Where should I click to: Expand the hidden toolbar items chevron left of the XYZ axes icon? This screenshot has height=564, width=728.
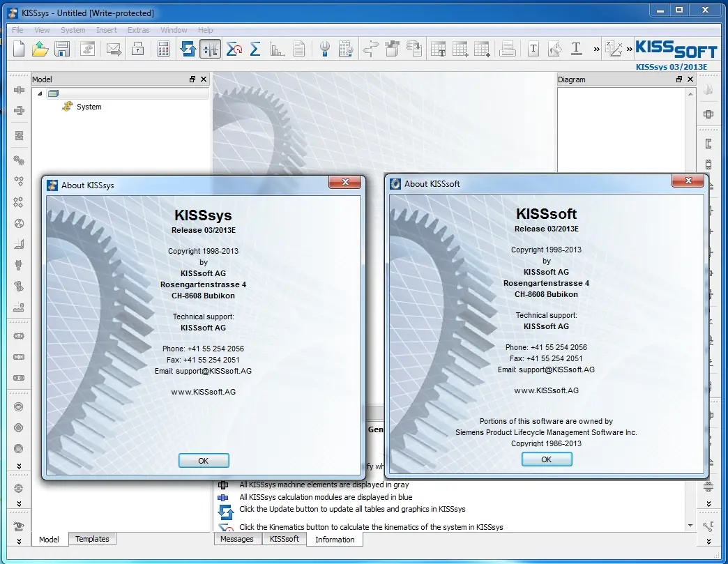[x=596, y=49]
